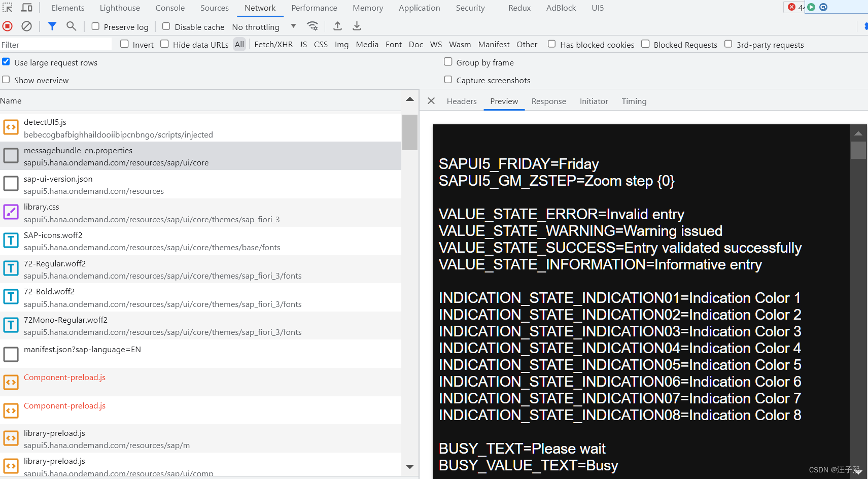The width and height of the screenshot is (868, 479).
Task: Open the Application tab
Action: pyautogui.click(x=420, y=8)
